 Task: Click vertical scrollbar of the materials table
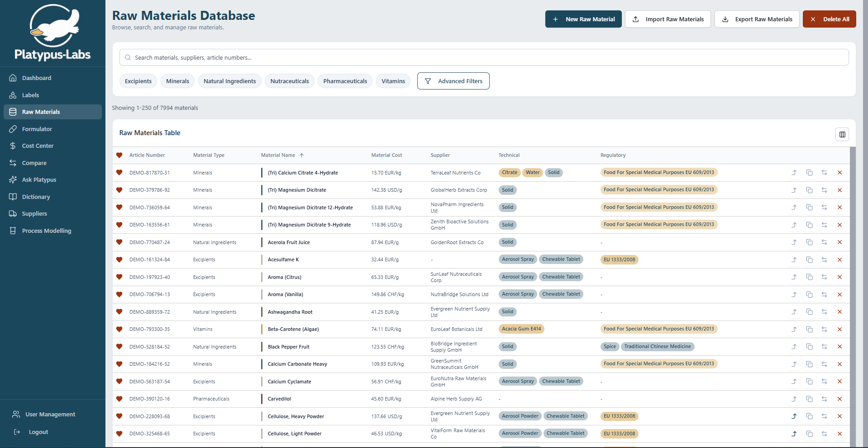pyautogui.click(x=853, y=297)
